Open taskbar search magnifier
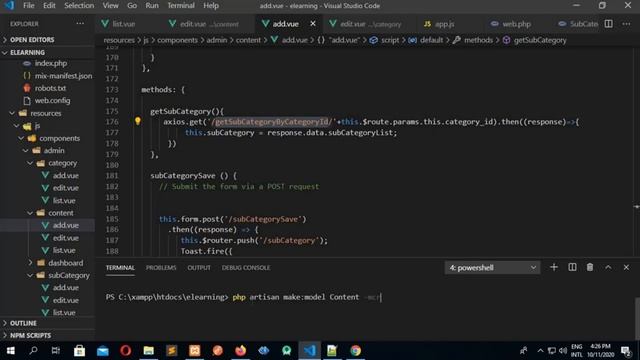This screenshot has height=360, width=640. pos(33,351)
